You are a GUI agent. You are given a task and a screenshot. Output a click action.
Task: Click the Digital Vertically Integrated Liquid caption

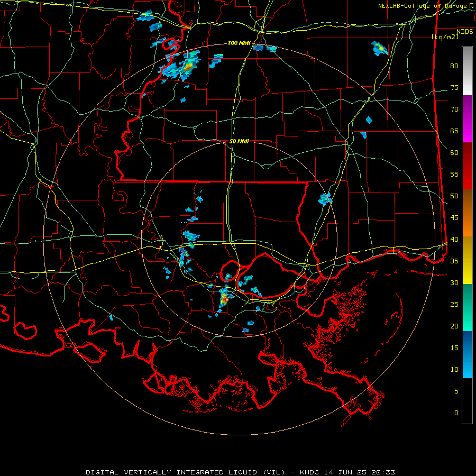[240, 472]
